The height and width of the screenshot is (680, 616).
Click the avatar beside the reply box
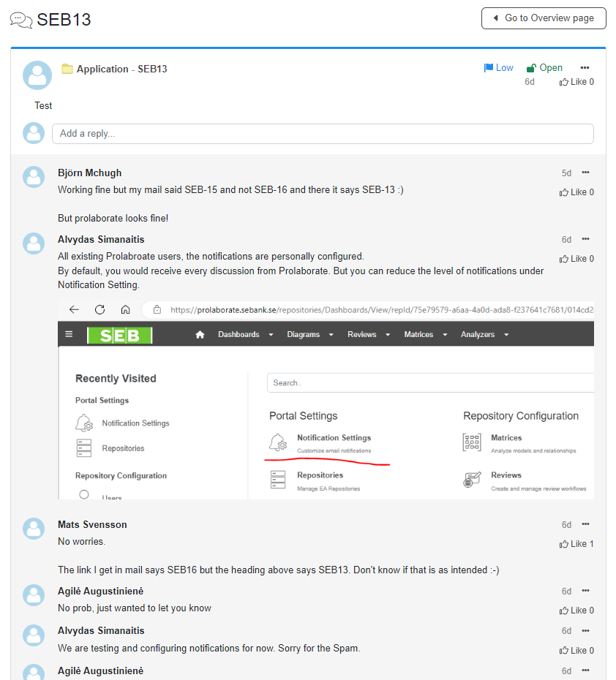(x=34, y=133)
